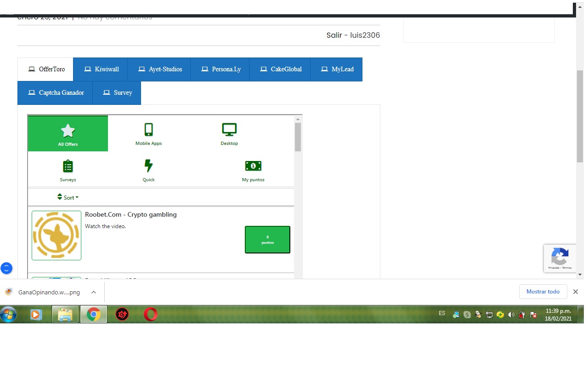Close the downloads bar
Screen dimensions: 588x368
[576, 292]
